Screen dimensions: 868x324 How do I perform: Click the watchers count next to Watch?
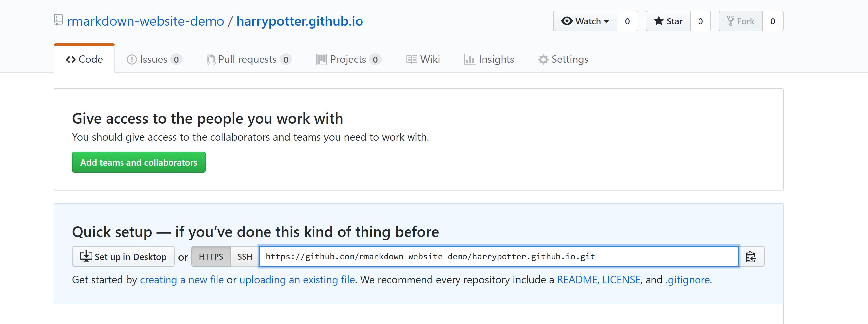[627, 21]
